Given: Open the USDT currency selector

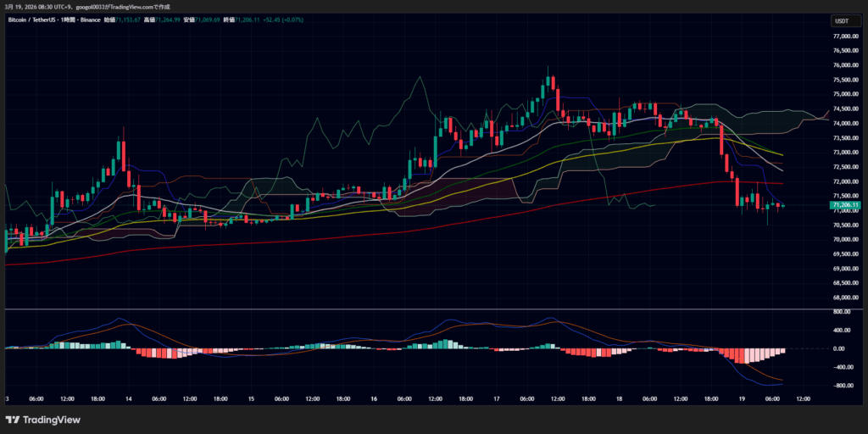Looking at the screenshot, I should 842,20.
